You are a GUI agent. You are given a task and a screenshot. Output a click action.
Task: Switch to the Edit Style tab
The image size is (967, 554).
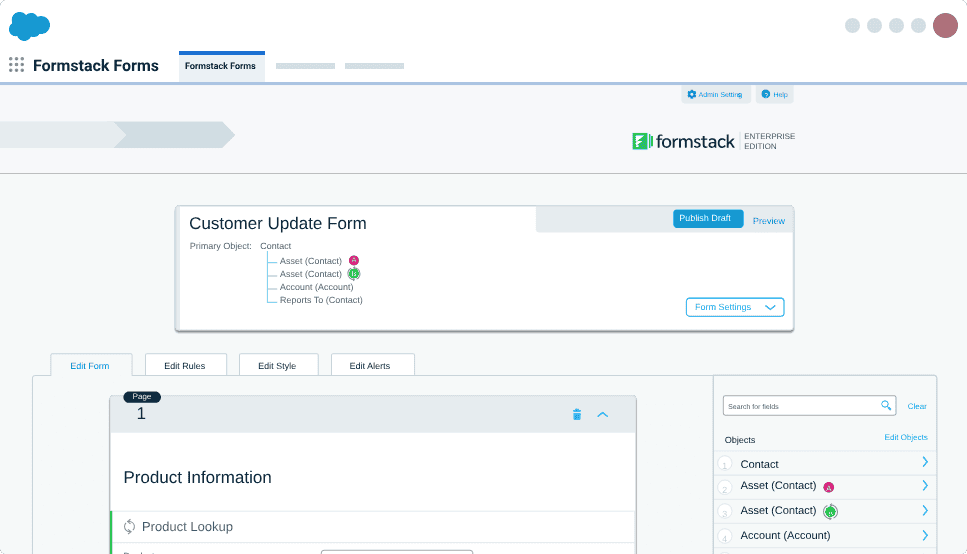278,366
